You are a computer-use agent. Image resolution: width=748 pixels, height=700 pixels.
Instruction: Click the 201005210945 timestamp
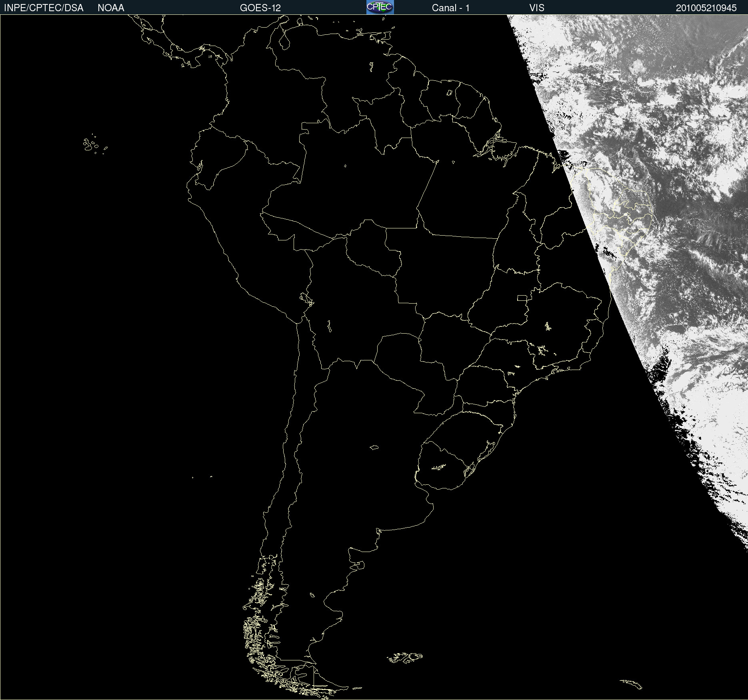tap(706, 8)
